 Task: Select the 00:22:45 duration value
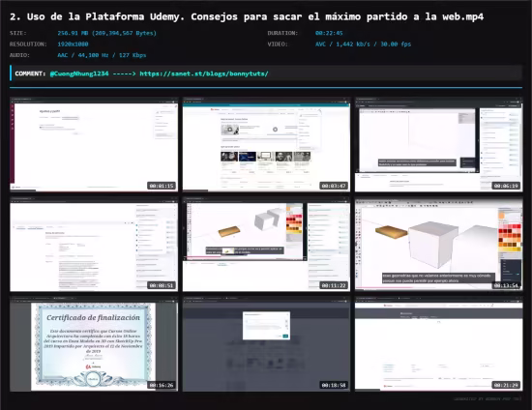(x=329, y=33)
